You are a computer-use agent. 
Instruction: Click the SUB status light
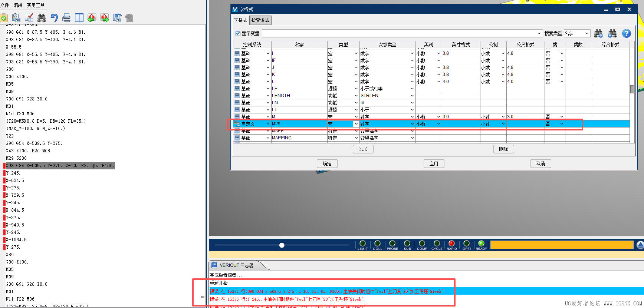(x=407, y=244)
